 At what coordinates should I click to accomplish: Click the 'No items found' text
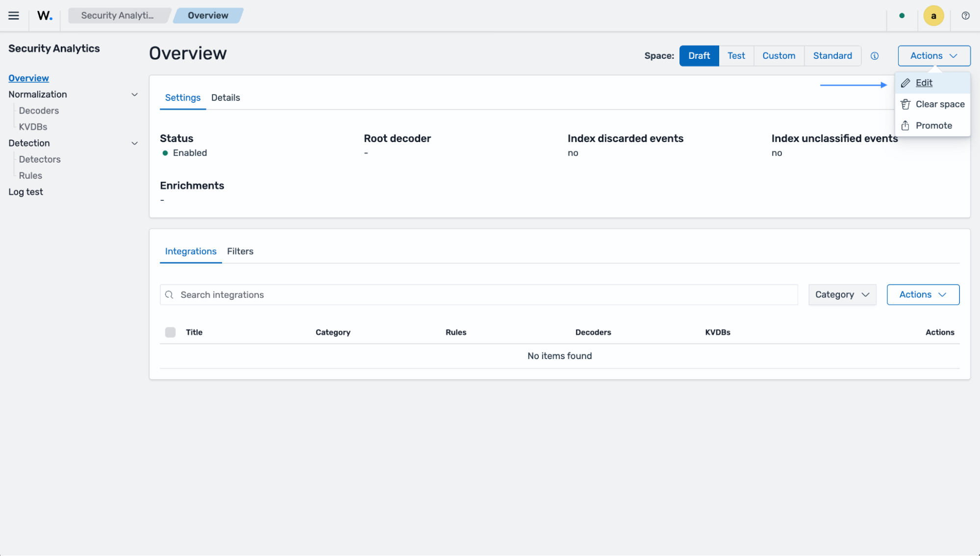pos(559,356)
